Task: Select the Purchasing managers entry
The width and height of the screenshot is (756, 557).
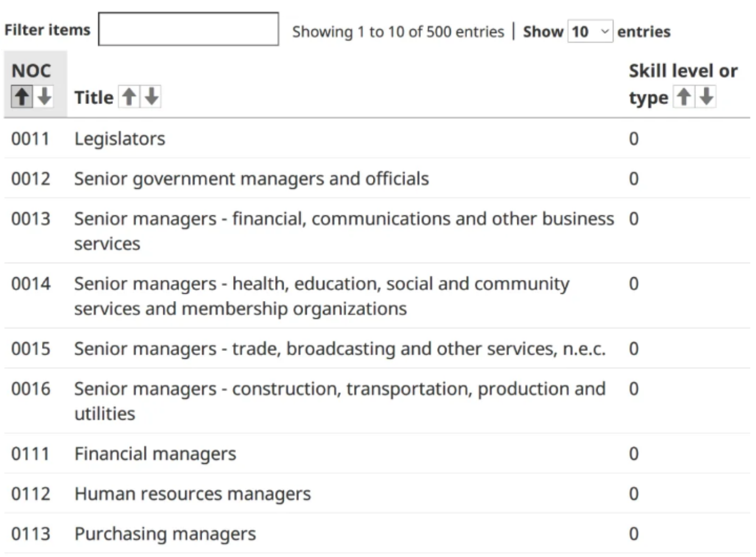Action: click(x=165, y=533)
